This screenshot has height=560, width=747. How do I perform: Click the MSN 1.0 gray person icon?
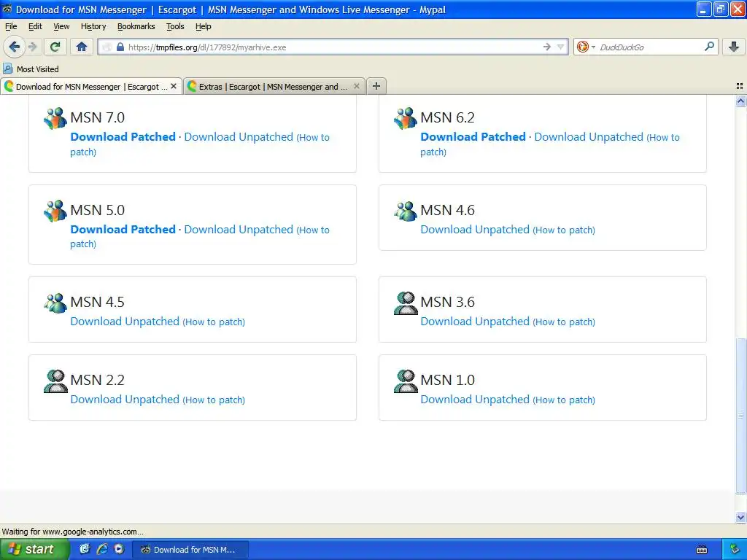pyautogui.click(x=406, y=381)
